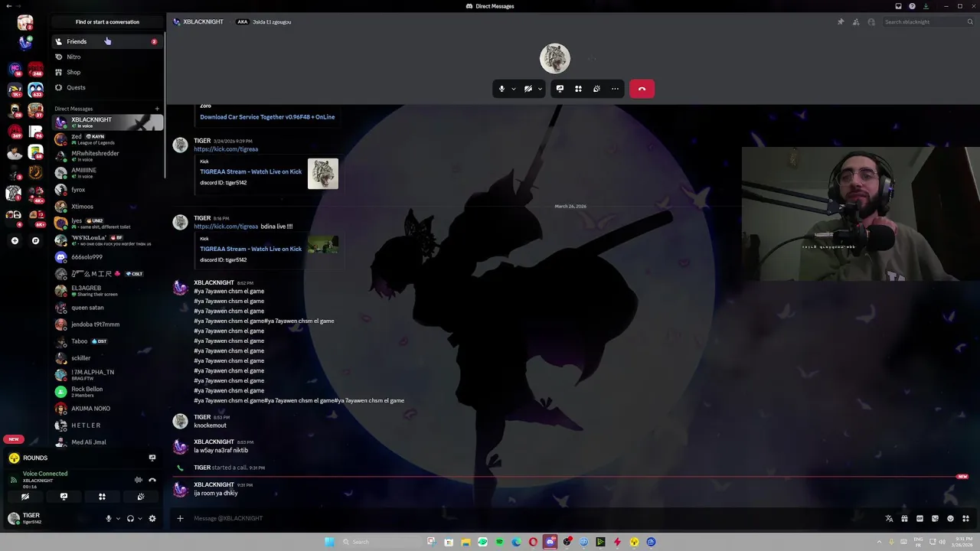Open the GIF picker
The image size is (980, 551).
click(x=920, y=519)
